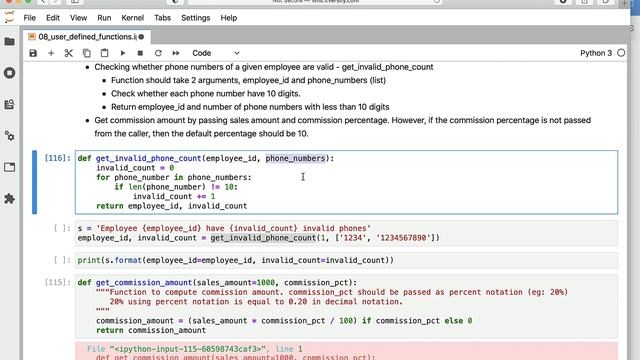This screenshot has height=360, width=640.
Task: Interrupt the kernel with the stop icon
Action: (x=140, y=53)
